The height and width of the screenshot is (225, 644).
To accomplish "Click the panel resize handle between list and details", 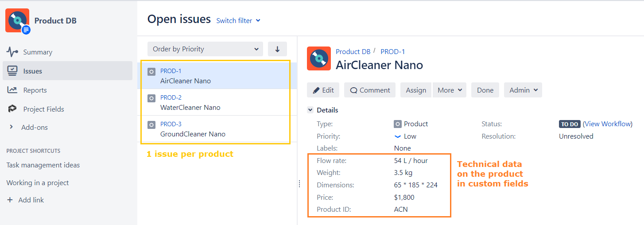I will [299, 183].
